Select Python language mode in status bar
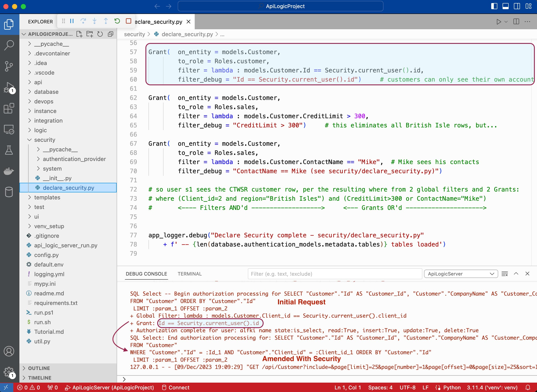The height and width of the screenshot is (392, 537). tap(452, 387)
